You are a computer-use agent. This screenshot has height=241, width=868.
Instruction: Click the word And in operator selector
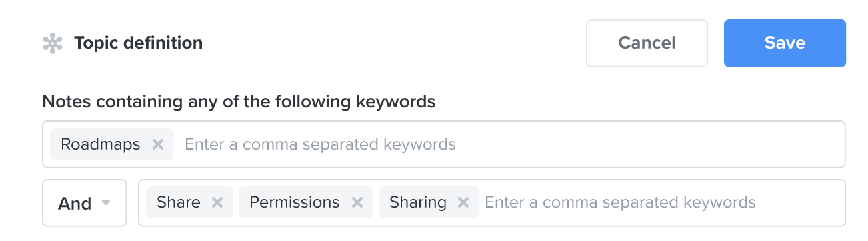click(x=75, y=203)
